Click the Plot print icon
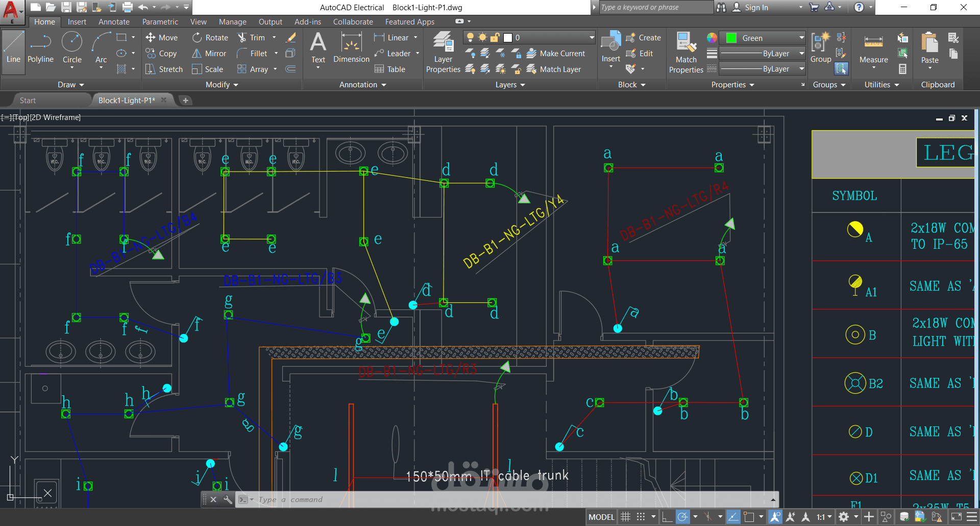 tap(128, 7)
